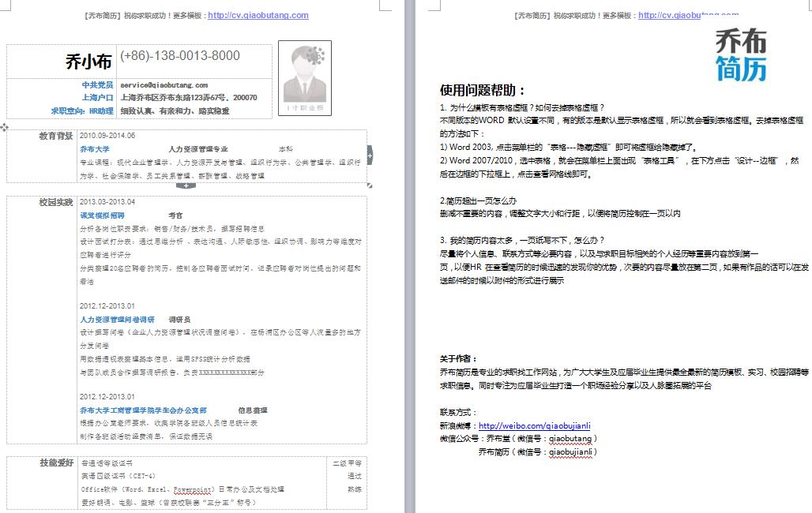This screenshot has height=513, width=812.
Task: Click the underlined WeChat ID qiaobutang
Action: (x=570, y=439)
